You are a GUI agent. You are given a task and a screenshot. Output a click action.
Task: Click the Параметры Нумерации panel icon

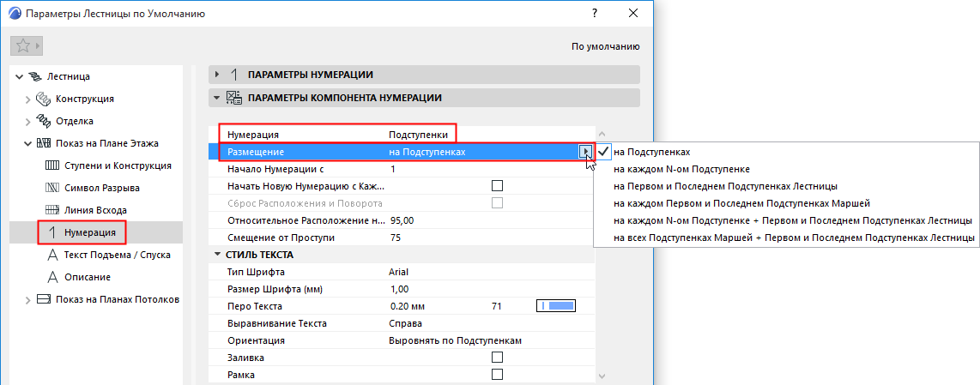coord(234,75)
